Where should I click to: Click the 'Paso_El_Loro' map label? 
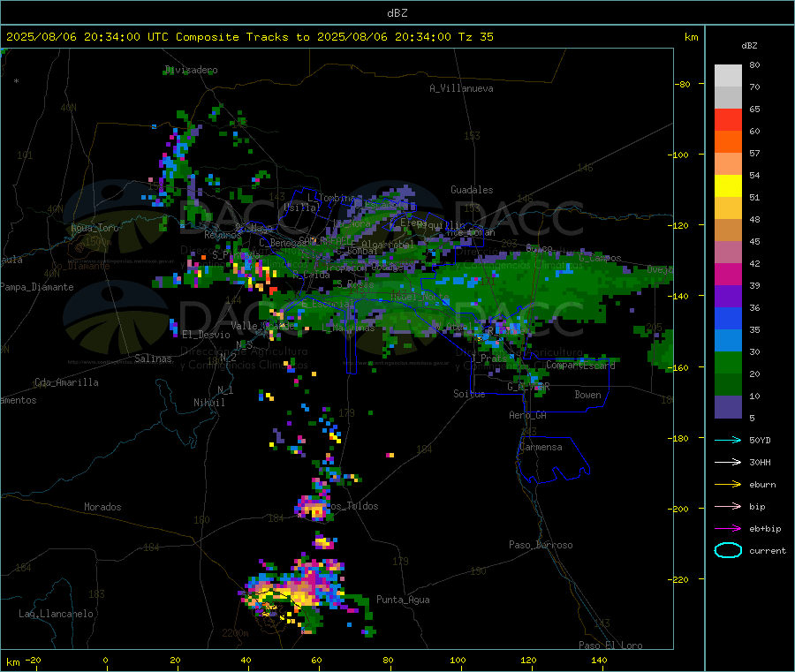[x=611, y=646]
